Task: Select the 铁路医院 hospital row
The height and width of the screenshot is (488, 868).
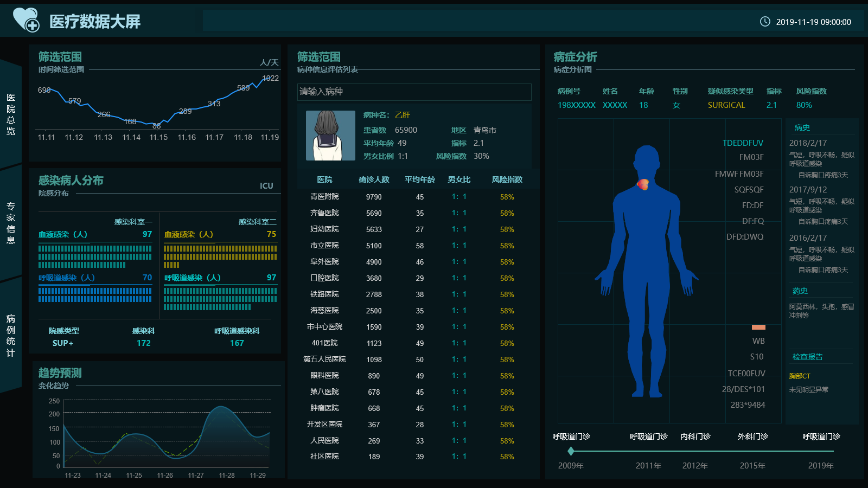Action: click(x=414, y=294)
